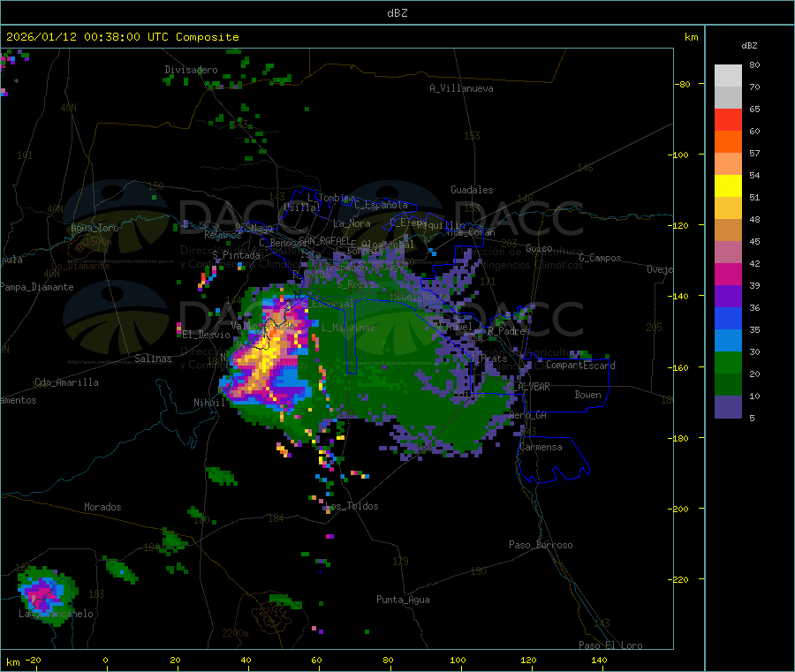Click the light gray 70-80 dBZ swatch
The image size is (795, 672).
(728, 76)
